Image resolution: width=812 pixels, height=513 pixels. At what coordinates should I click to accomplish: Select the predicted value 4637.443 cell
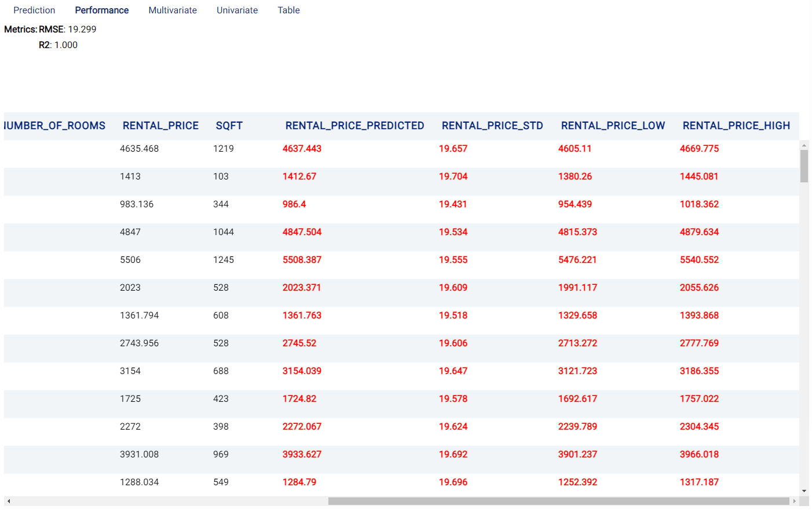click(302, 149)
